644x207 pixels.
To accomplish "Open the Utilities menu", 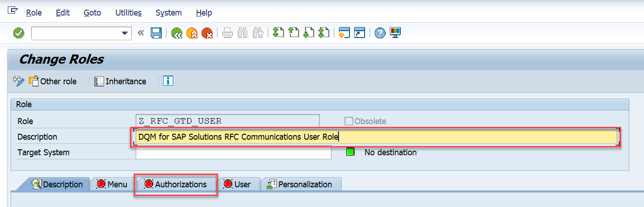I will click(x=128, y=13).
